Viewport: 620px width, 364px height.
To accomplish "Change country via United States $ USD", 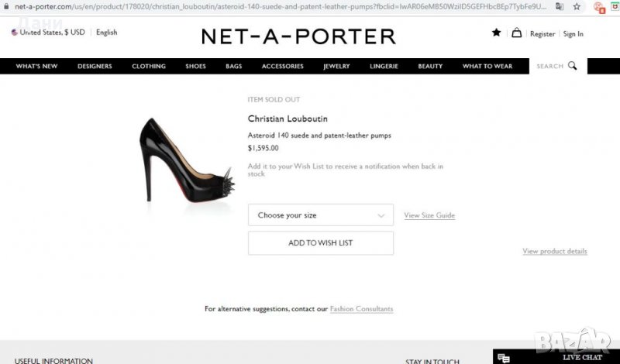I will tap(48, 33).
